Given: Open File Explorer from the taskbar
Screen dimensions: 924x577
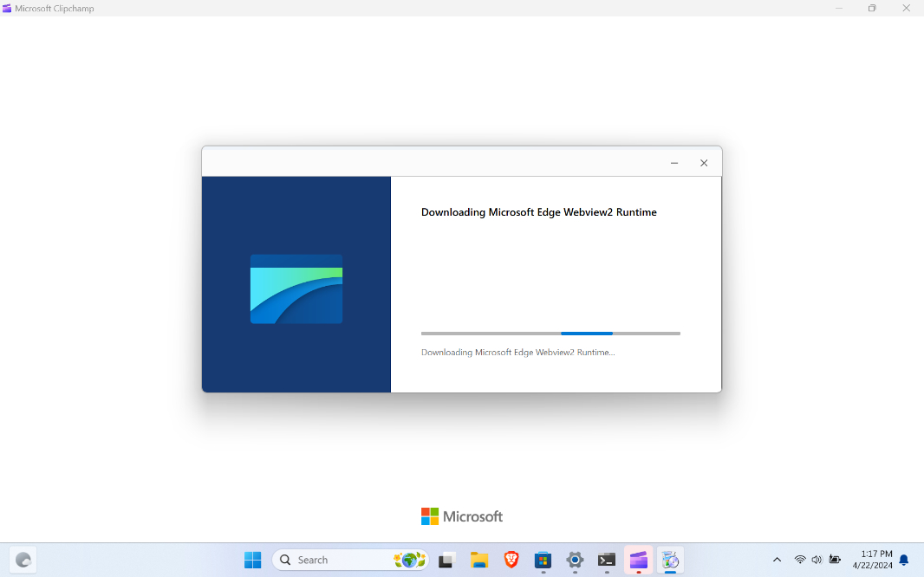Looking at the screenshot, I should pos(479,560).
